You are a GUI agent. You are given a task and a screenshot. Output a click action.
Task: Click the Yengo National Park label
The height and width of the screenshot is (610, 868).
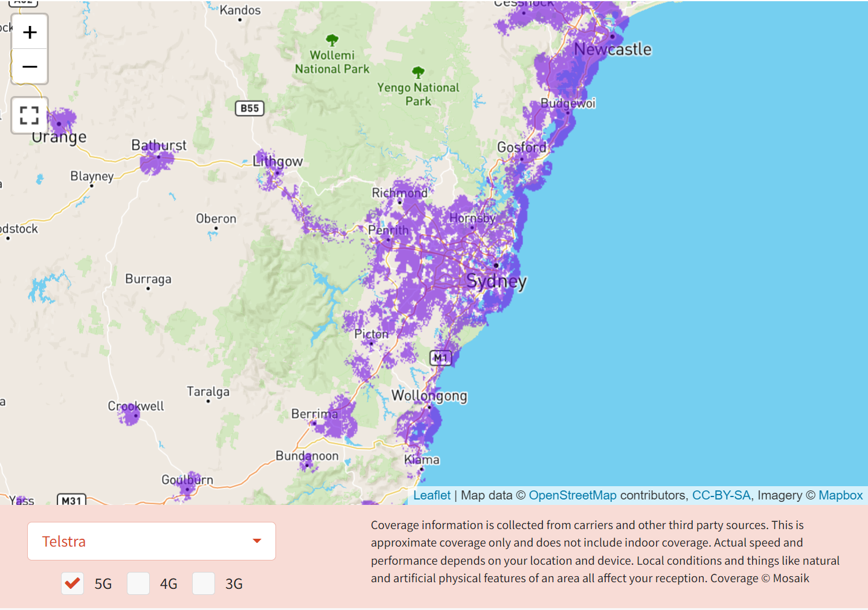418,94
